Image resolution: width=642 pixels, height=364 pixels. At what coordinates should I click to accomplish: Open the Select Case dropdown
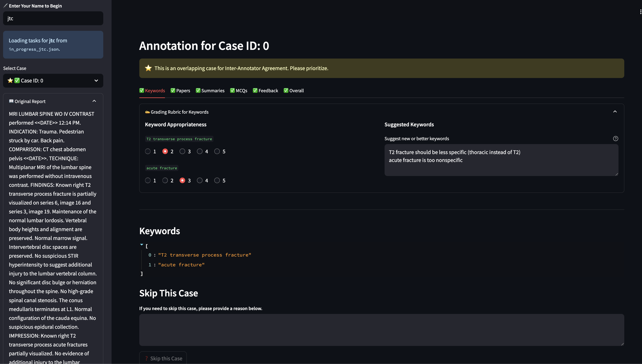coord(53,81)
